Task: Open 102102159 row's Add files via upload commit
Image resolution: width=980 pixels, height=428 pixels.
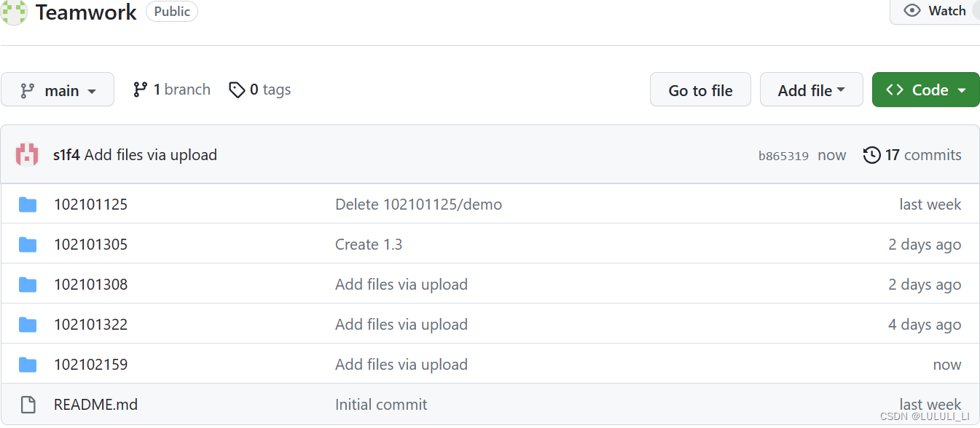Action: tap(401, 365)
